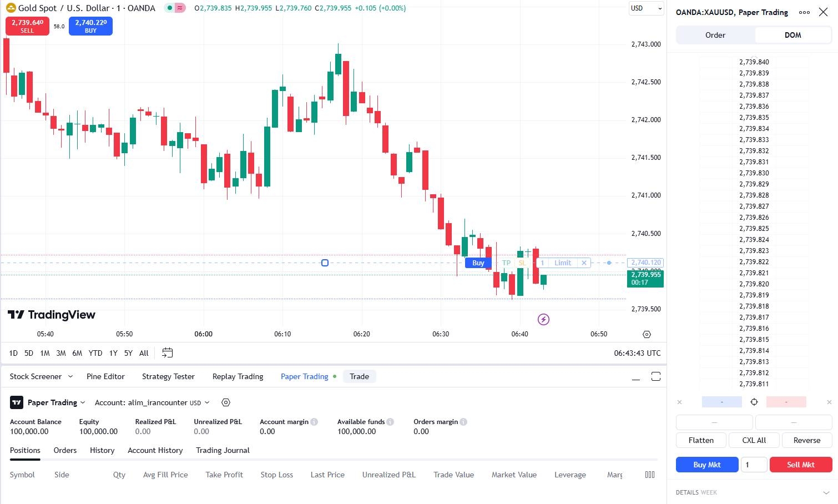Open the paper trading account settings icon
This screenshot has width=838, height=504.
[x=226, y=402]
